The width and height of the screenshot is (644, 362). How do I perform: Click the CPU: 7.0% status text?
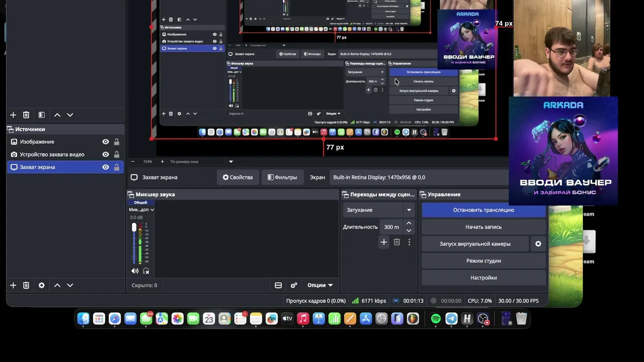[x=480, y=301]
